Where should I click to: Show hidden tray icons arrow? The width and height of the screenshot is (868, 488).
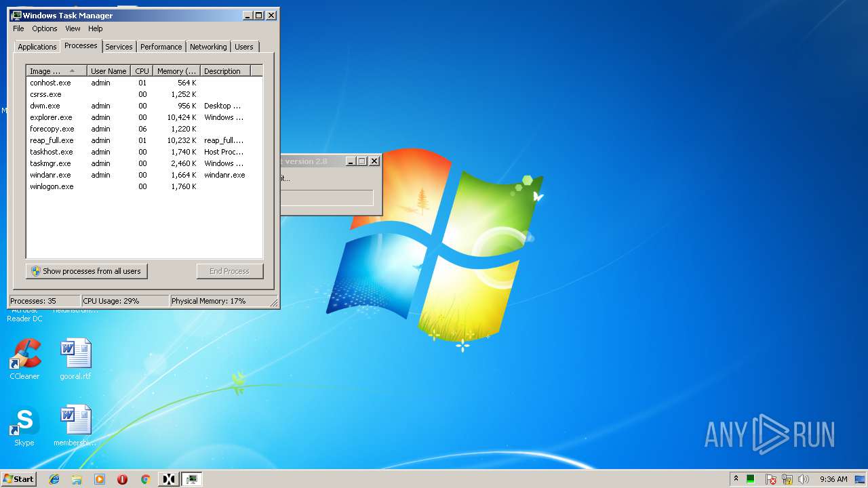(x=736, y=479)
